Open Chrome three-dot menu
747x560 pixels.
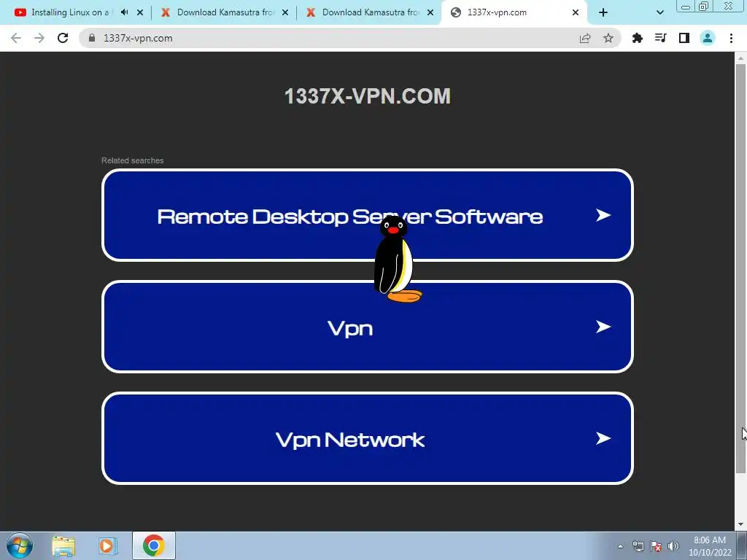pyautogui.click(x=731, y=38)
